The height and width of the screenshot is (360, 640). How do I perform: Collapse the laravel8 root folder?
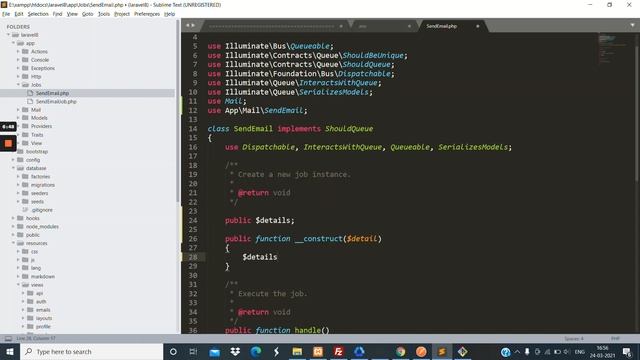coord(9,35)
